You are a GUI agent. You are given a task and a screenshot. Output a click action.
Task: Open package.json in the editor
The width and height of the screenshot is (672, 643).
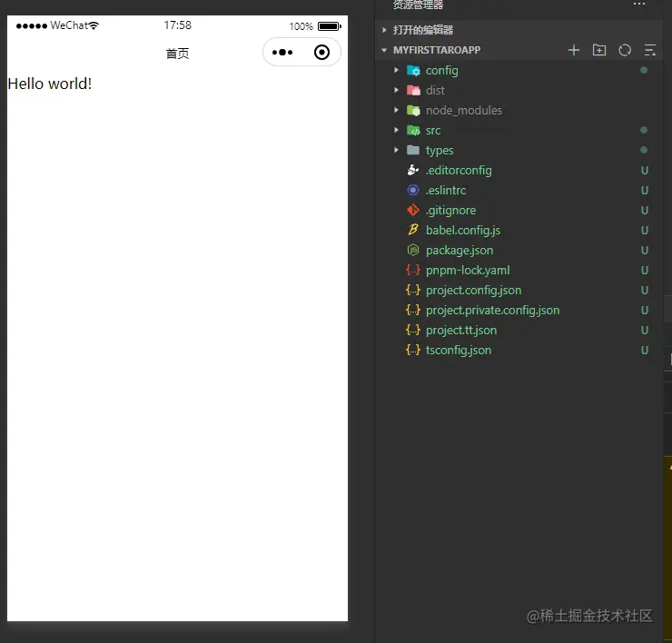point(460,251)
